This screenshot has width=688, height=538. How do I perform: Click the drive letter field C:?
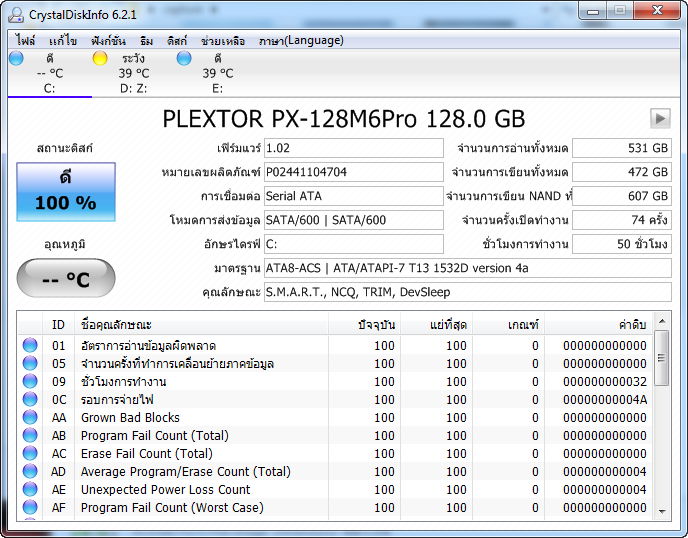pos(354,244)
